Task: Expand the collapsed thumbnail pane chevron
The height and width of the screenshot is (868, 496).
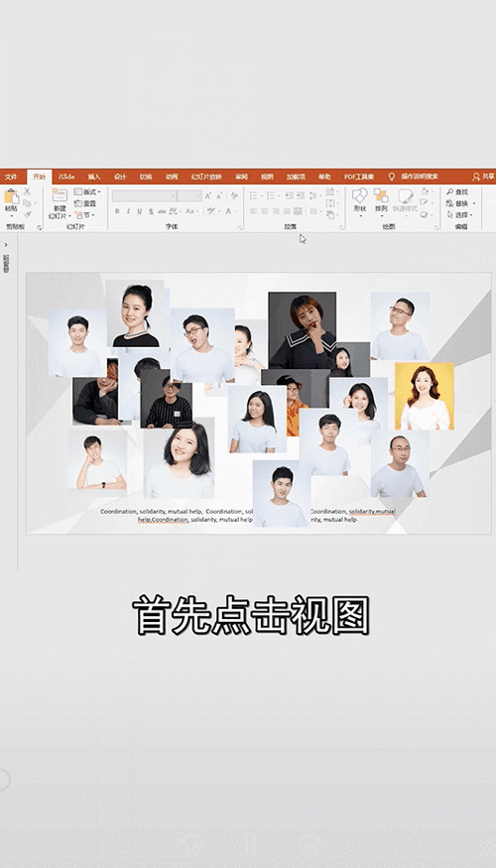Action: 6,245
